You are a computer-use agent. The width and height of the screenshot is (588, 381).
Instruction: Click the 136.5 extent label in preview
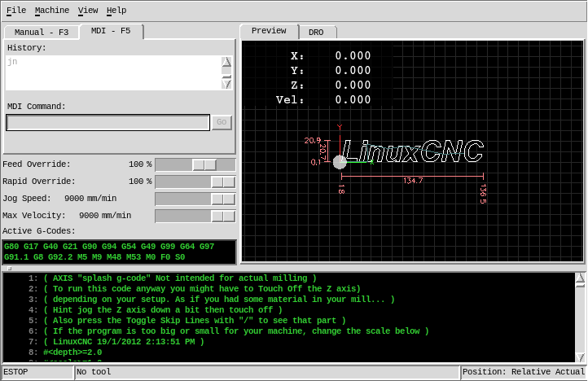pos(483,194)
